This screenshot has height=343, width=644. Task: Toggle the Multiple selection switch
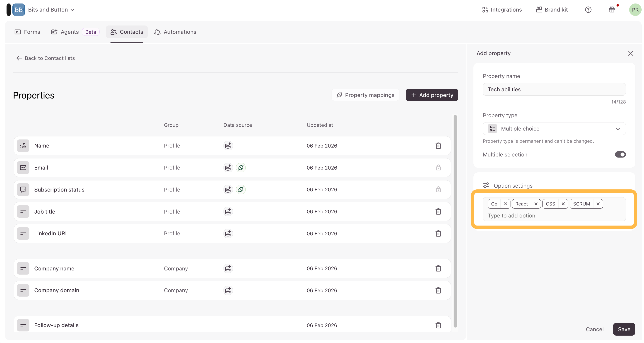tap(620, 155)
